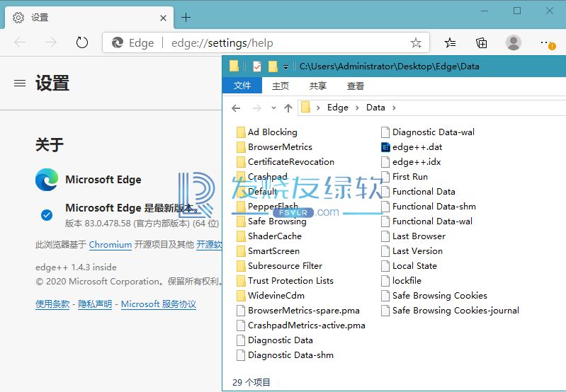Select the CertificateRevocation folder
The height and width of the screenshot is (392, 566).
click(x=285, y=161)
